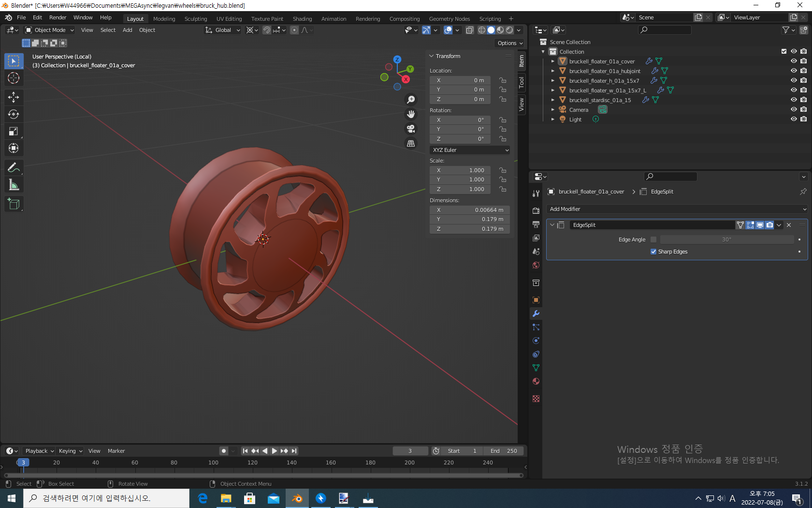The width and height of the screenshot is (812, 508).
Task: Switch to the Shading workspace tab
Action: [x=302, y=19]
